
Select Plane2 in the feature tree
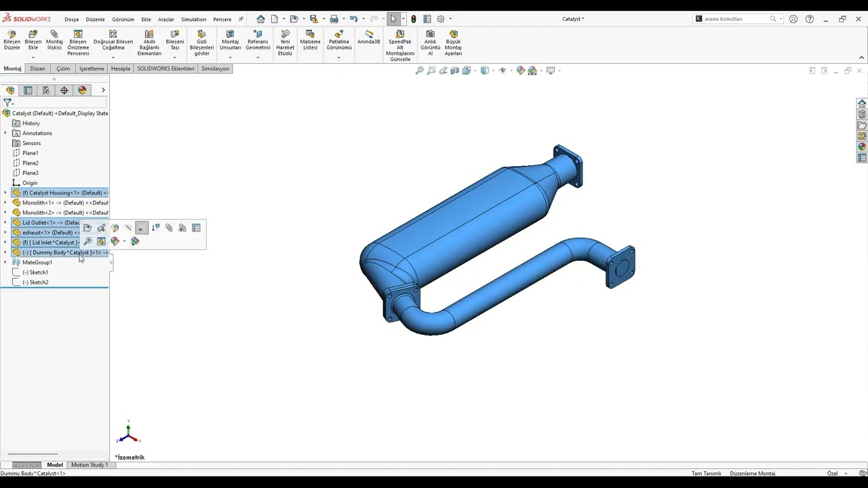[x=30, y=163]
